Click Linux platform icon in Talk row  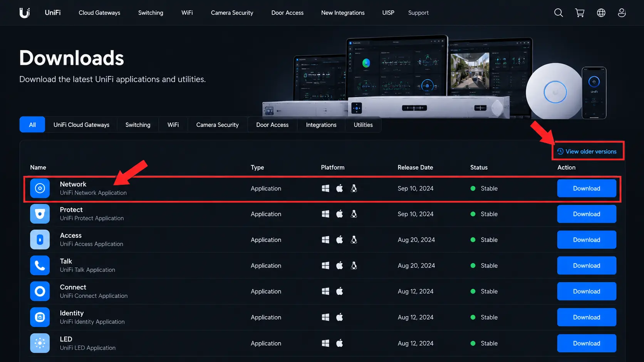[x=354, y=265]
